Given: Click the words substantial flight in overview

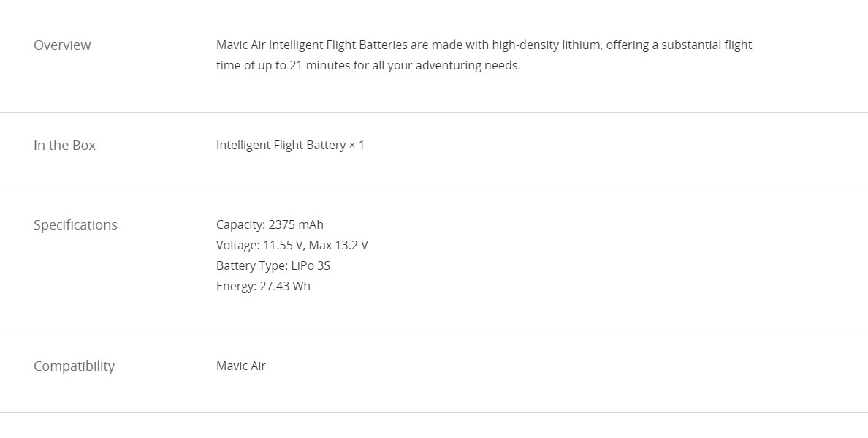Looking at the screenshot, I should tap(707, 45).
